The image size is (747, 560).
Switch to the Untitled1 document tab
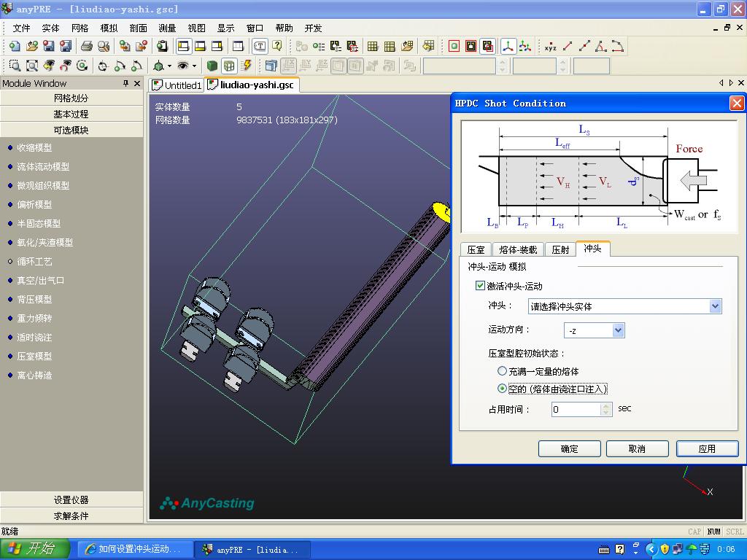(x=177, y=85)
